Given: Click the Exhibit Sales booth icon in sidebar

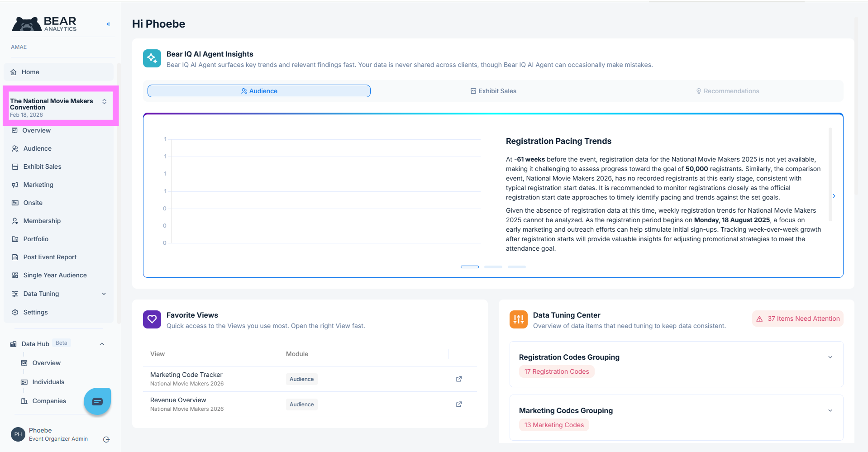Looking at the screenshot, I should [15, 167].
